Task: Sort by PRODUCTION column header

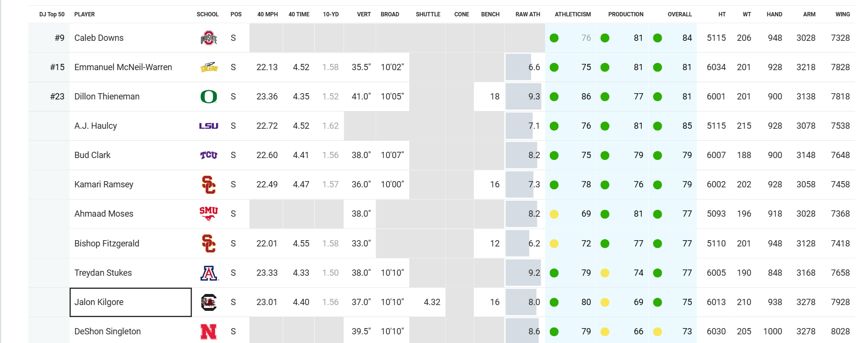Action: [x=626, y=14]
